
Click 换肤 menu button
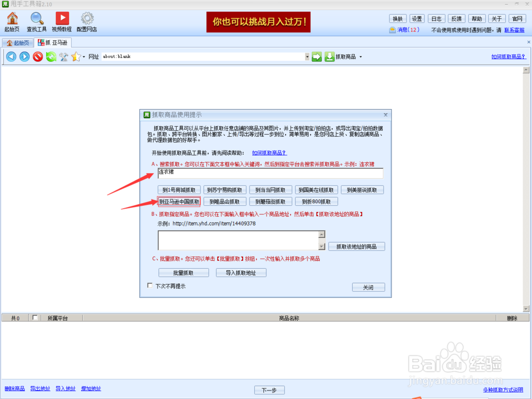click(397, 19)
